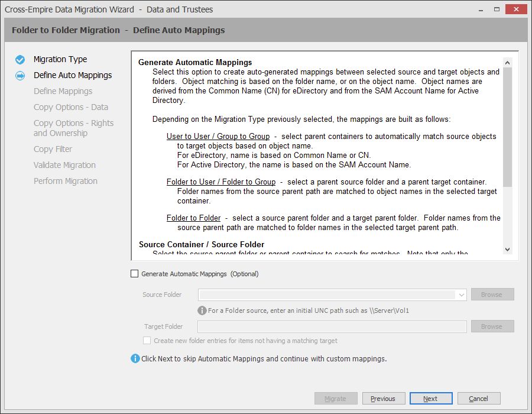Click the info icon beside Click Next message
The width and height of the screenshot is (532, 414).
135,358
